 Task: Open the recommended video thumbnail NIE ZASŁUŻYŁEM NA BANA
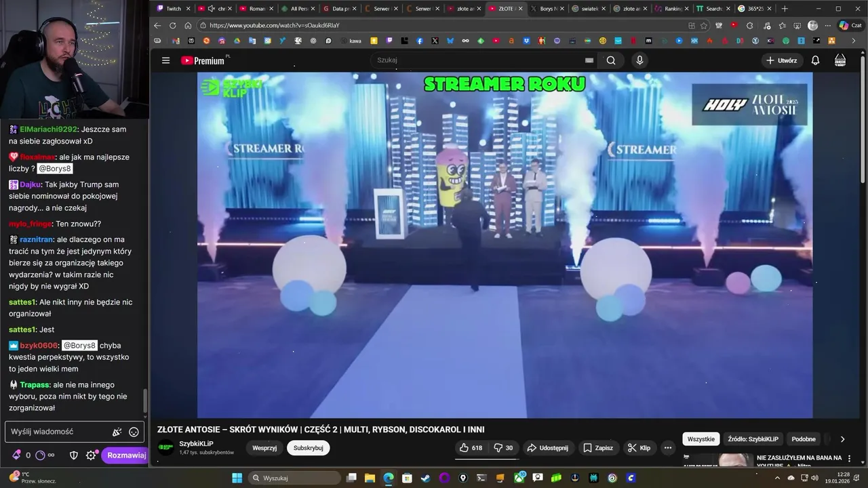point(717,460)
